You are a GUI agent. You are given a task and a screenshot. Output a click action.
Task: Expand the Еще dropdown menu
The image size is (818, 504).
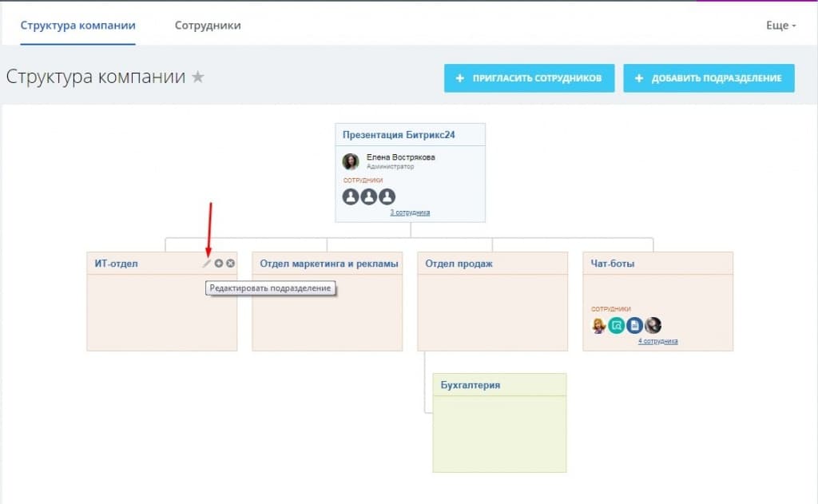tap(781, 26)
